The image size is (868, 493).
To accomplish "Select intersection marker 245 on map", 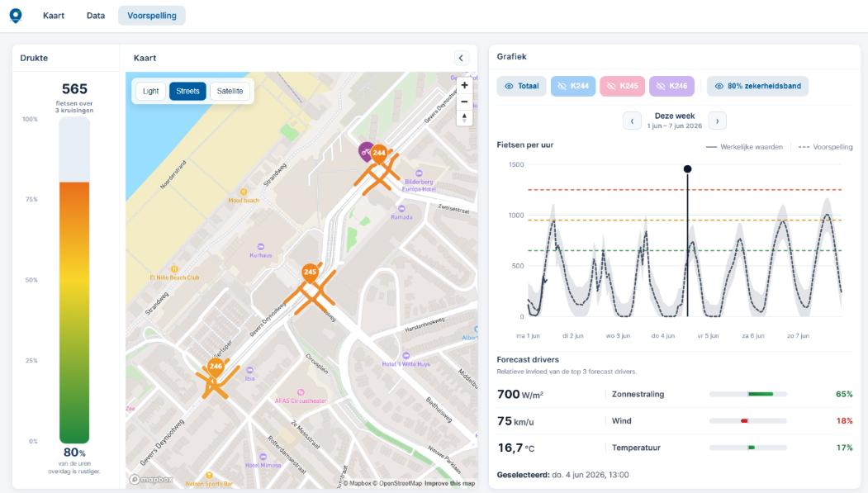I will 310,272.
